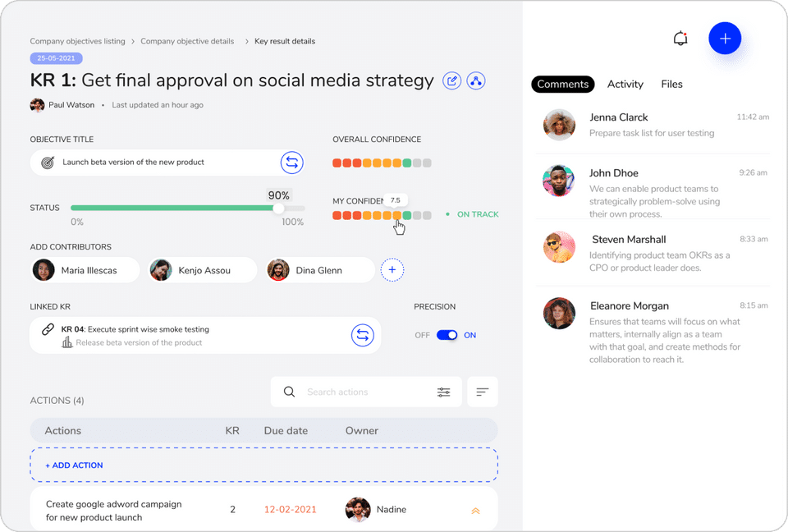Click the blue plus create button

point(725,39)
